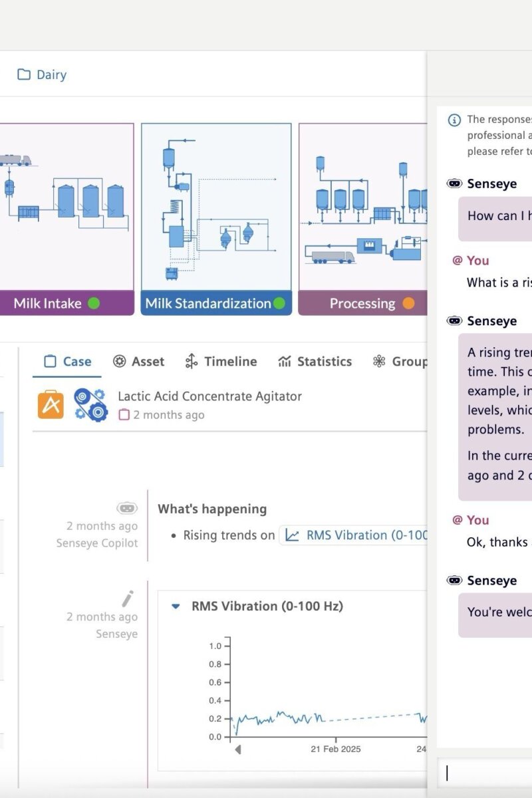
Task: Click the green status dot on Milk Intake
Action: coord(94,303)
